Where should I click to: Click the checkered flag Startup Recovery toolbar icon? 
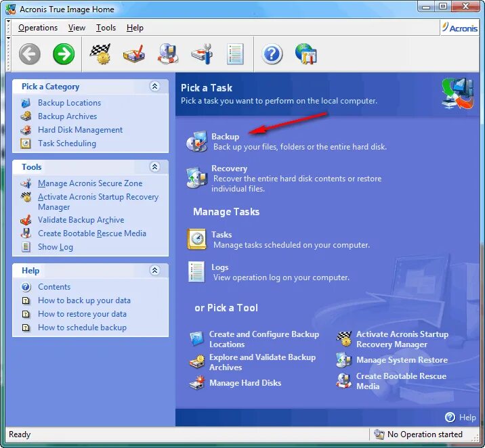pyautogui.click(x=100, y=54)
